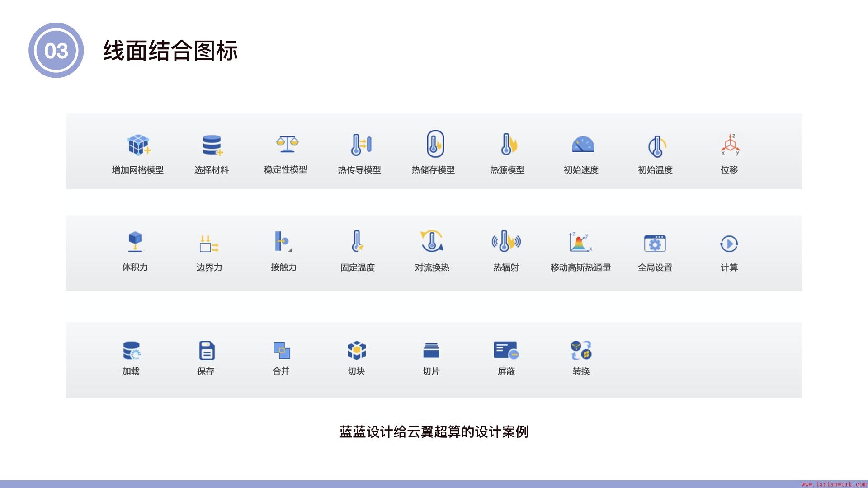Click the 热辐射 radiating thermometer icon
868x488 pixels.
[506, 241]
